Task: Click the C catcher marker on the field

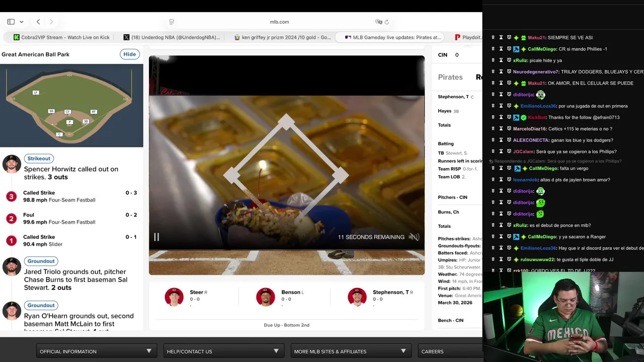Action: [59, 134]
